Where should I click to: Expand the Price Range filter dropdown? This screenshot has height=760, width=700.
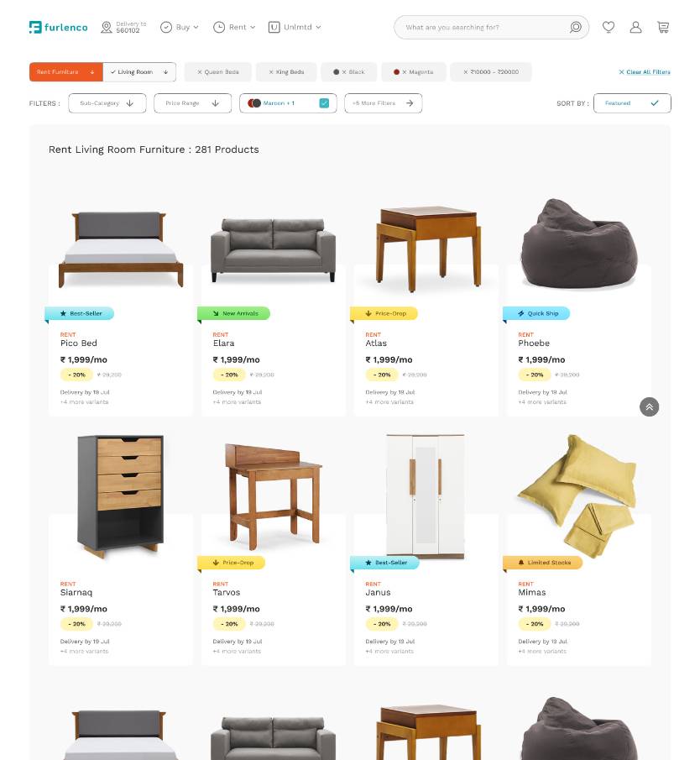point(192,103)
